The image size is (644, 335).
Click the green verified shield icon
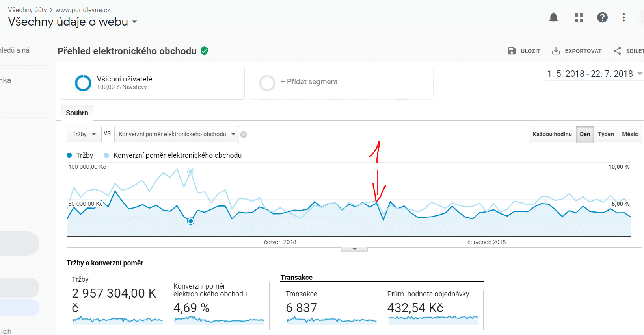pos(204,51)
